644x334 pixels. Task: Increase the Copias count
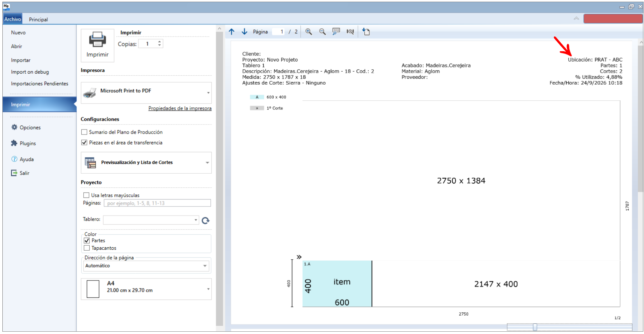[x=160, y=42]
